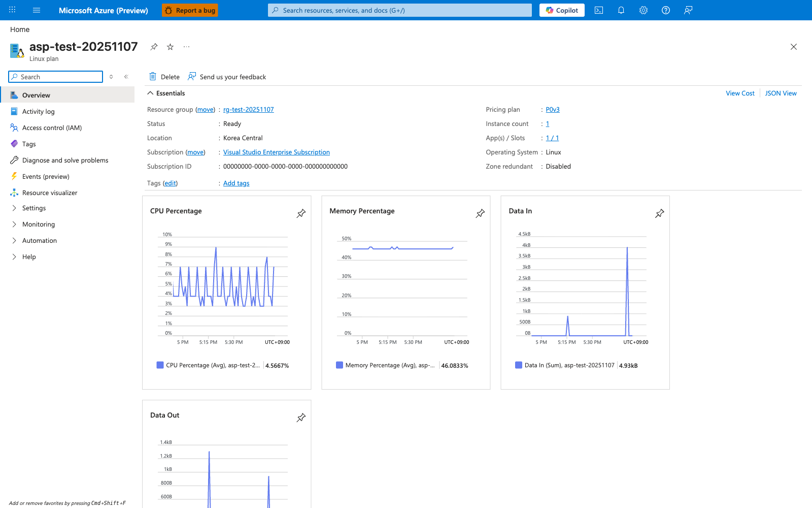Open the more options ellipsis by title
The image size is (812, 508).
187,47
